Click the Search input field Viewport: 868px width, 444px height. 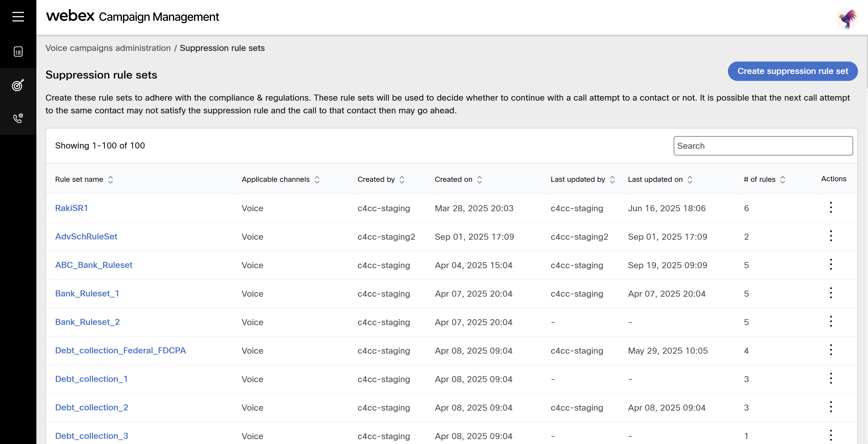point(763,146)
